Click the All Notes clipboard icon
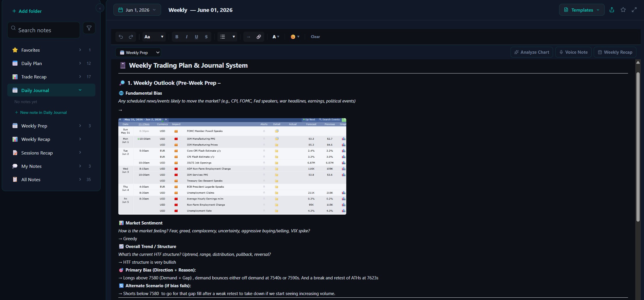This screenshot has height=300, width=644. (x=15, y=179)
